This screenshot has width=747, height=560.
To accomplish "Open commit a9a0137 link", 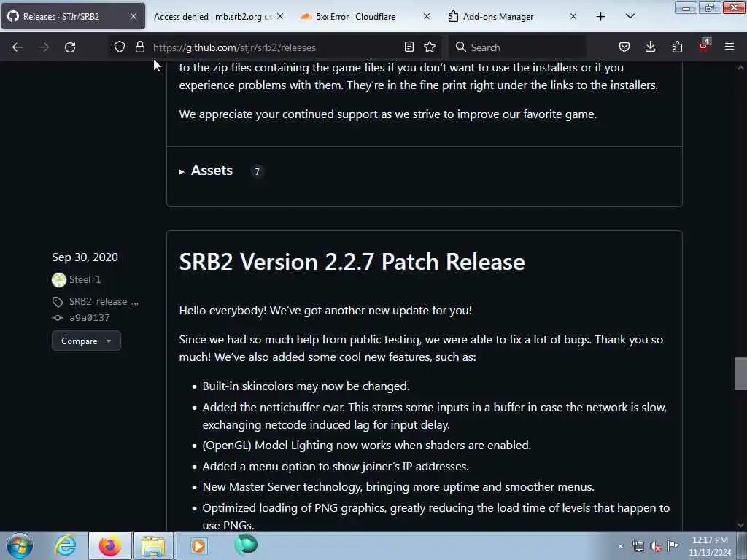I will [90, 318].
